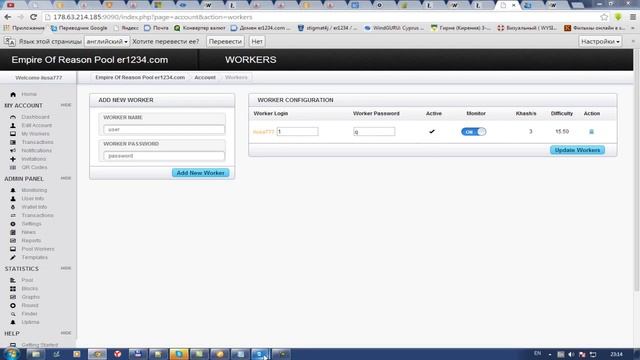This screenshot has width=640, height=360.
Task: Open Settings in Admin Panel
Action: (31, 224)
